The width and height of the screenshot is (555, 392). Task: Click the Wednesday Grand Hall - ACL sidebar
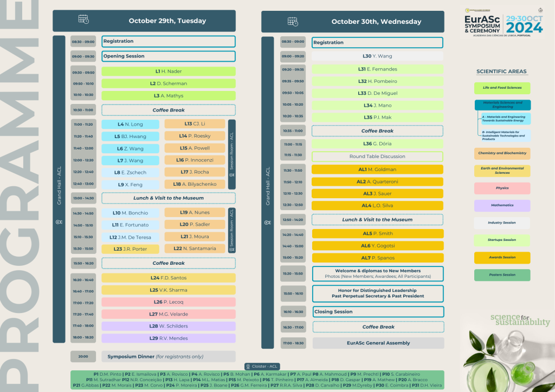(x=268, y=193)
